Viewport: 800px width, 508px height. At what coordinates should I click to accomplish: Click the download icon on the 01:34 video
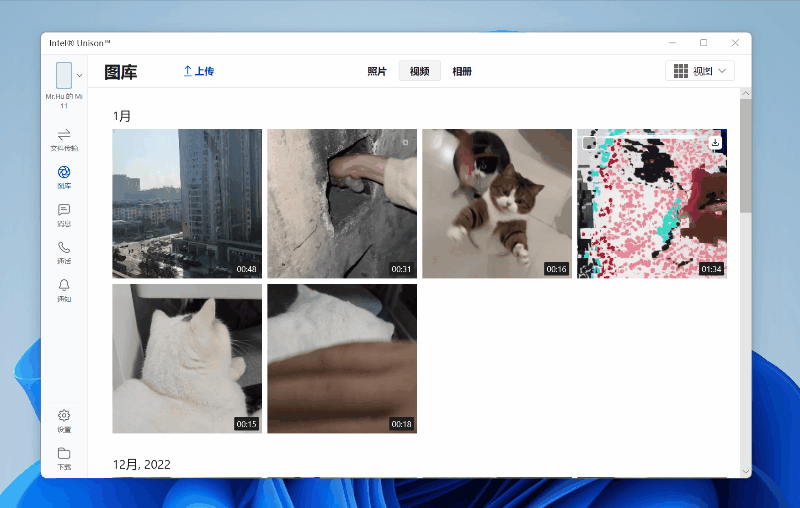click(715, 142)
